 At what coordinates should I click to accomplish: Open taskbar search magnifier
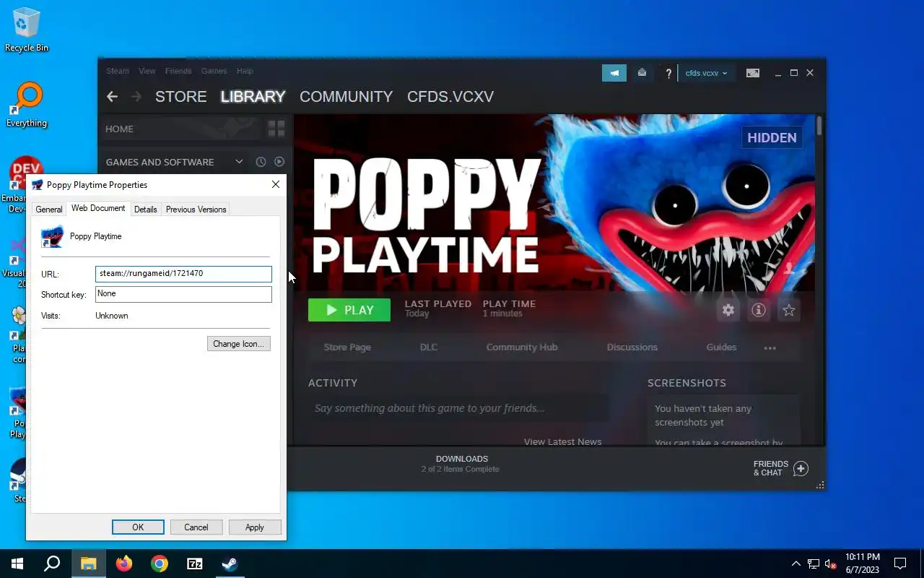pos(52,564)
